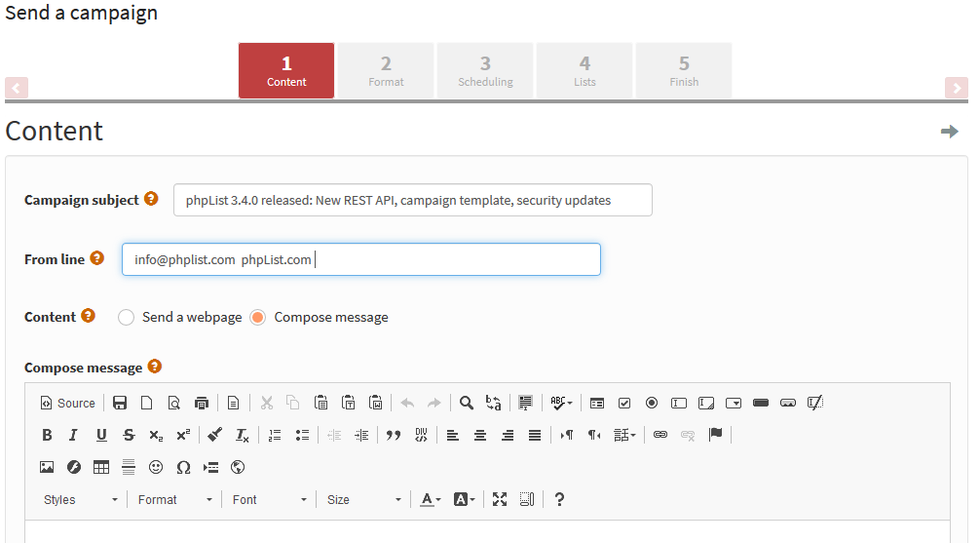Click the Flash insert icon
Image resolution: width=980 pixels, height=543 pixels.
point(74,467)
